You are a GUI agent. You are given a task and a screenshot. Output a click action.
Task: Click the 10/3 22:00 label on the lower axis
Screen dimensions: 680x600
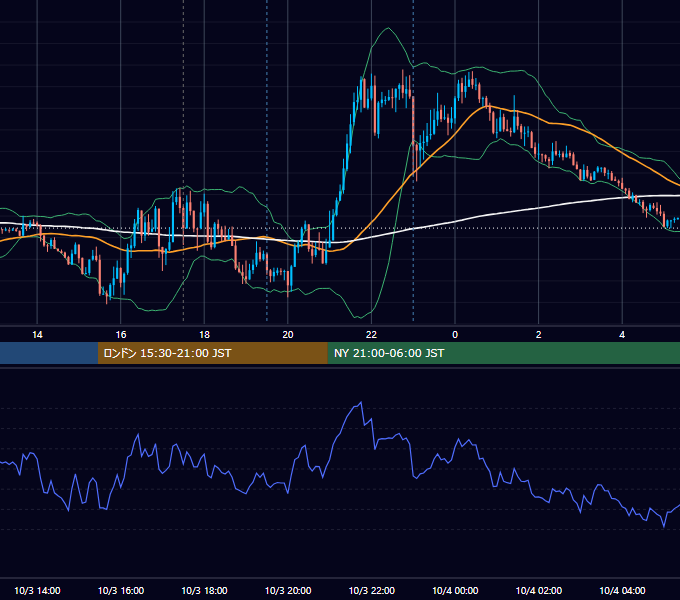(372, 590)
